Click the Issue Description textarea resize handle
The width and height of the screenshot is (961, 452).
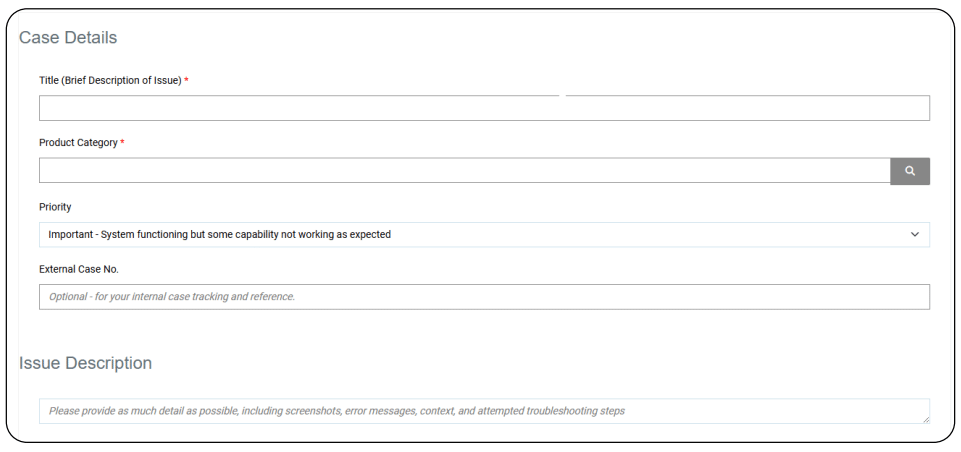(x=925, y=419)
